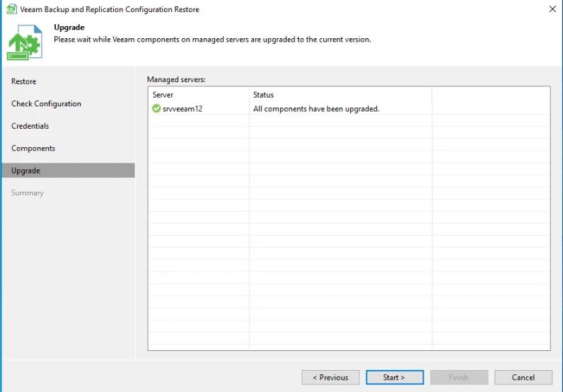Close the Configuration Restore window

coord(552,9)
